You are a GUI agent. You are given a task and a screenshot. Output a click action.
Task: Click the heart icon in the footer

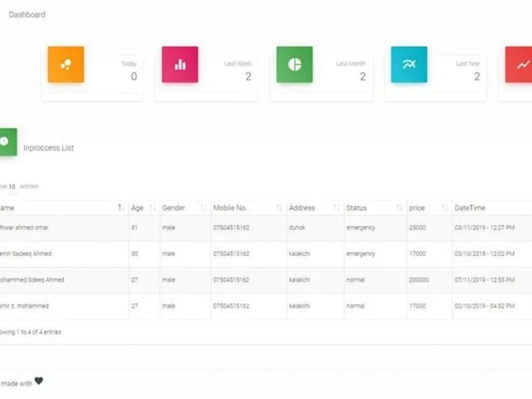coord(39,381)
